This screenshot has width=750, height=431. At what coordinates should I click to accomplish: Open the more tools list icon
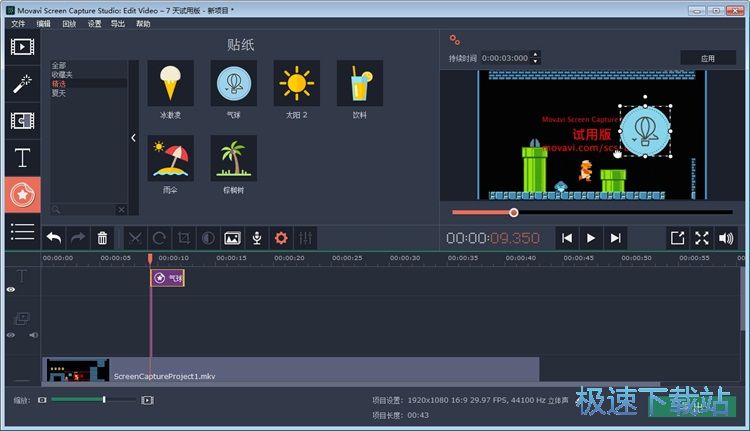22,232
